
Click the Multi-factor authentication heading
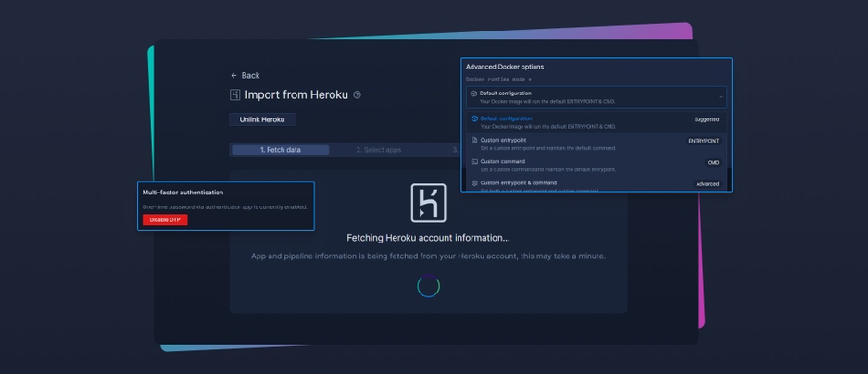[x=182, y=193]
